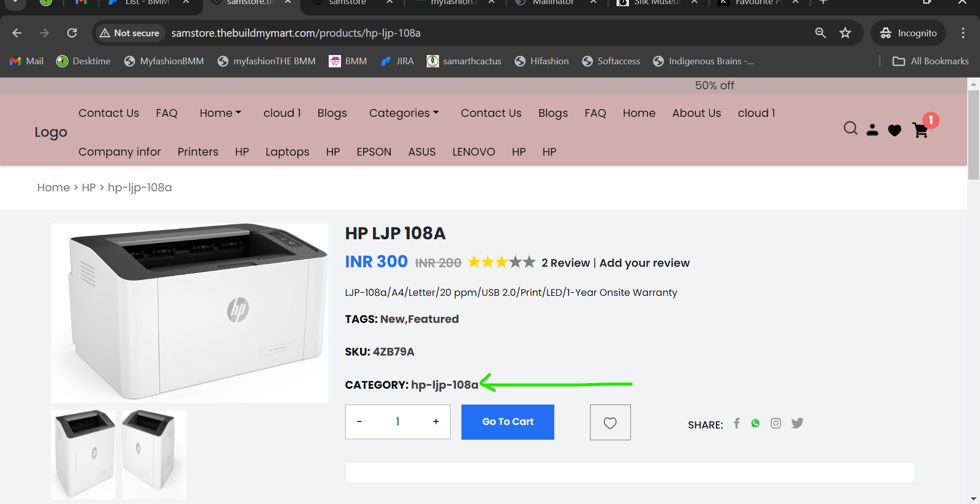
Task: Open the Laptops menu item
Action: point(287,152)
